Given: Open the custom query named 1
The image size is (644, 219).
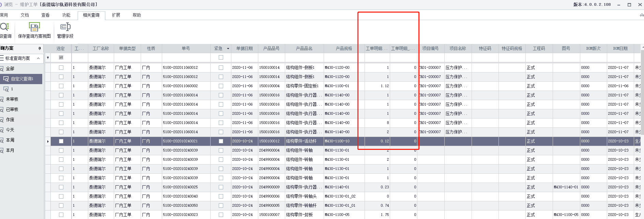Looking at the screenshot, I should 12,89.
